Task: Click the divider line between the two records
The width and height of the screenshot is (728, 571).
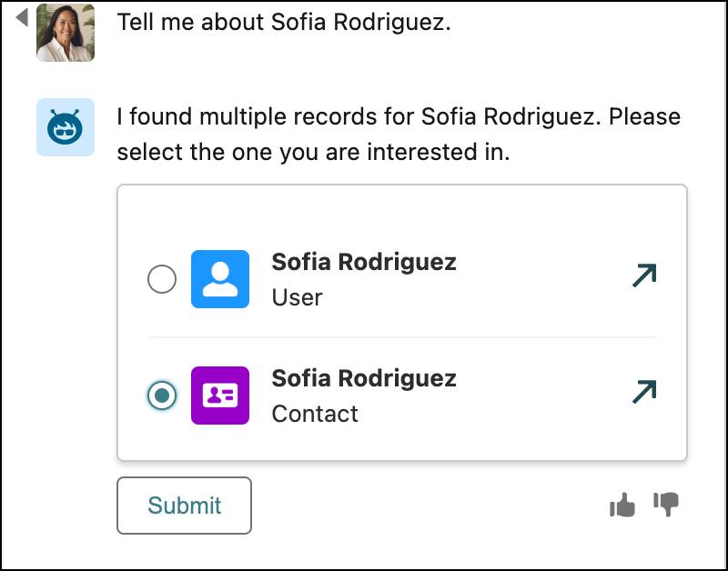Action: click(401, 337)
